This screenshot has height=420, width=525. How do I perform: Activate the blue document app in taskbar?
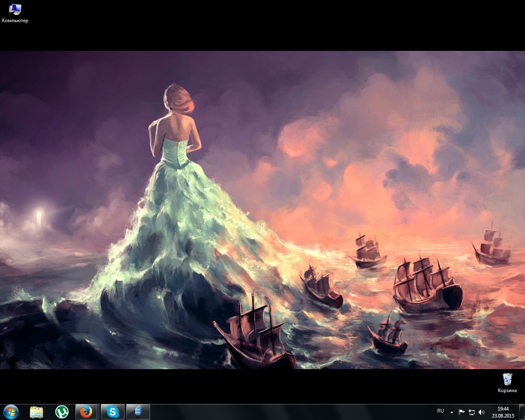click(x=138, y=412)
